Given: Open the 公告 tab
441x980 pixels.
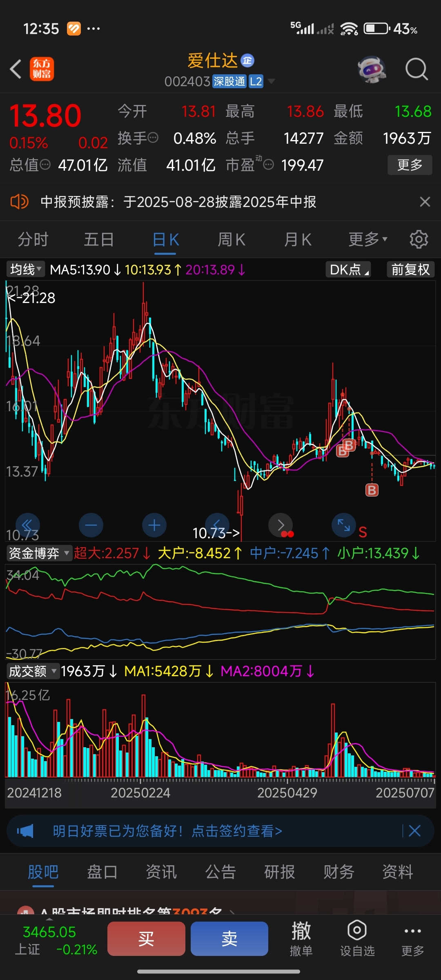Looking at the screenshot, I should tap(220, 872).
